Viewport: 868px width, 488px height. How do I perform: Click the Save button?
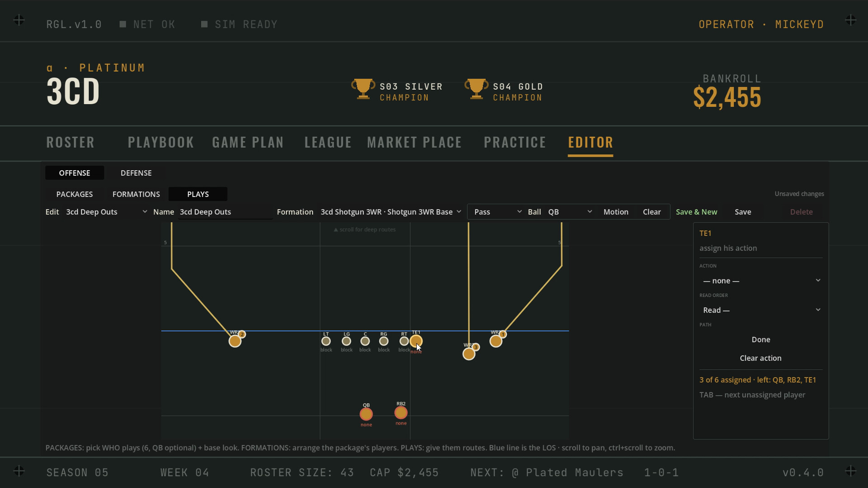tap(743, 212)
